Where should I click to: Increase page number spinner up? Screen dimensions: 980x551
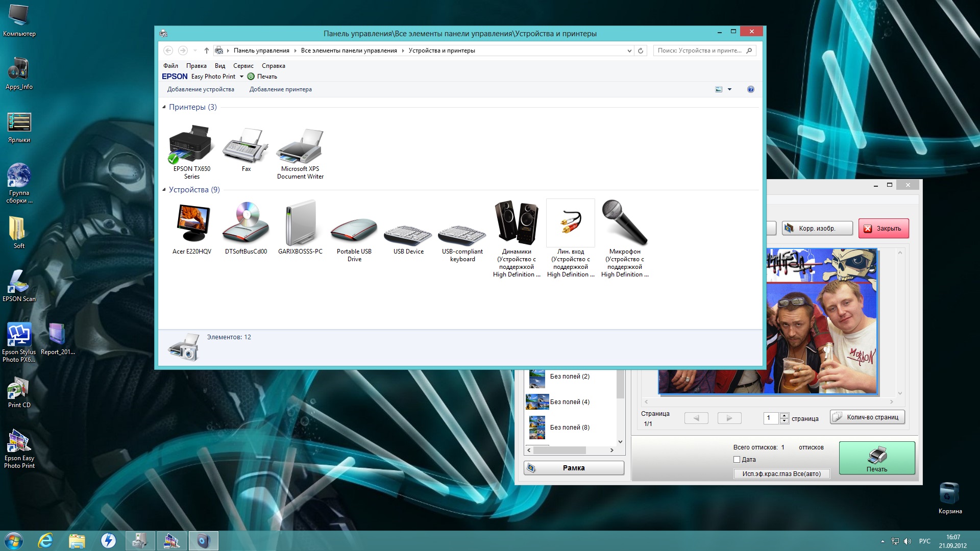click(785, 415)
